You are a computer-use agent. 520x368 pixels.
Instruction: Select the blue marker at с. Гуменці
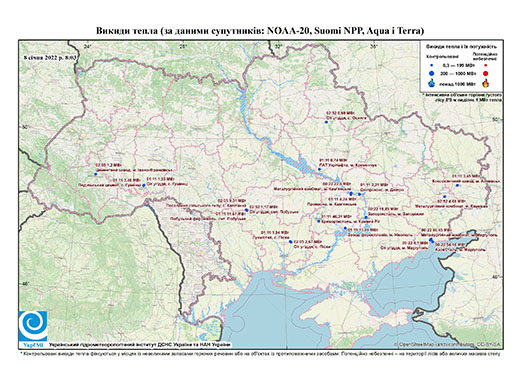click(144, 185)
